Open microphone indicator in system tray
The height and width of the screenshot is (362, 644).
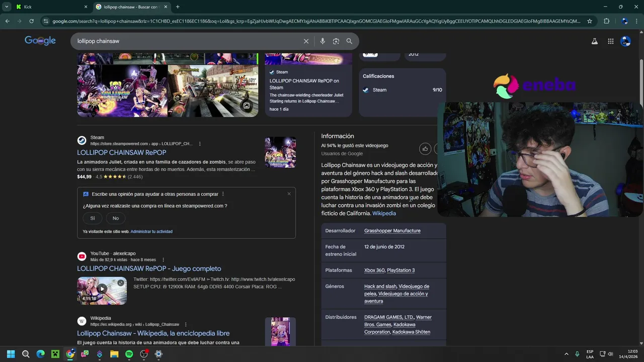[577, 354]
